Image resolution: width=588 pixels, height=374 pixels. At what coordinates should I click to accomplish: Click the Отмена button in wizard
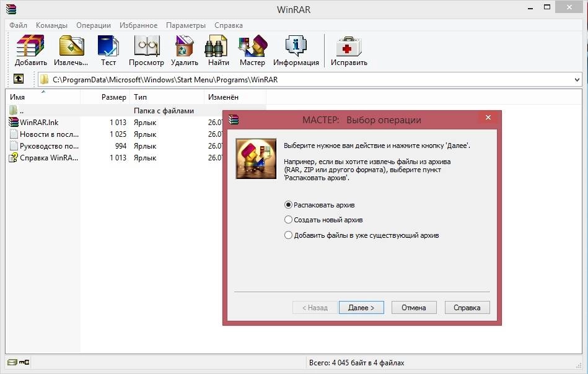tap(414, 307)
